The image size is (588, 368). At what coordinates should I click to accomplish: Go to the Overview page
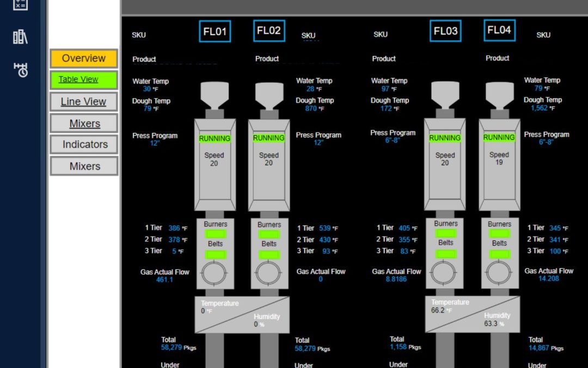point(84,58)
